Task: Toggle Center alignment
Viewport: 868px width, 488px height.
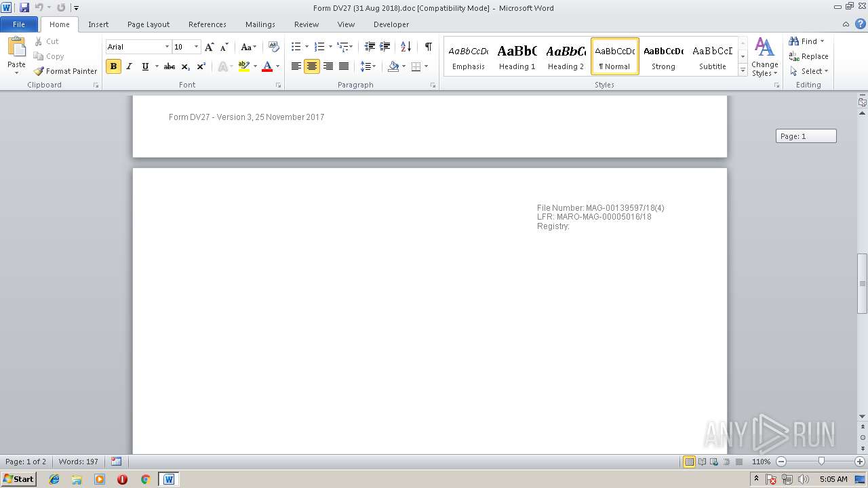Action: [x=312, y=66]
